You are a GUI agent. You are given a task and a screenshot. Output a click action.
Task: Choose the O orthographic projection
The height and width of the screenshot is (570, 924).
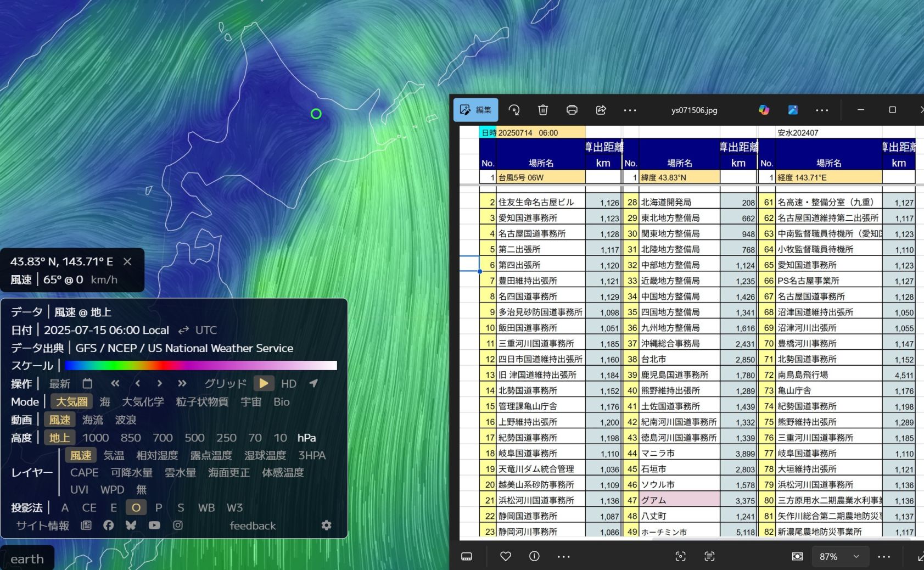click(136, 507)
